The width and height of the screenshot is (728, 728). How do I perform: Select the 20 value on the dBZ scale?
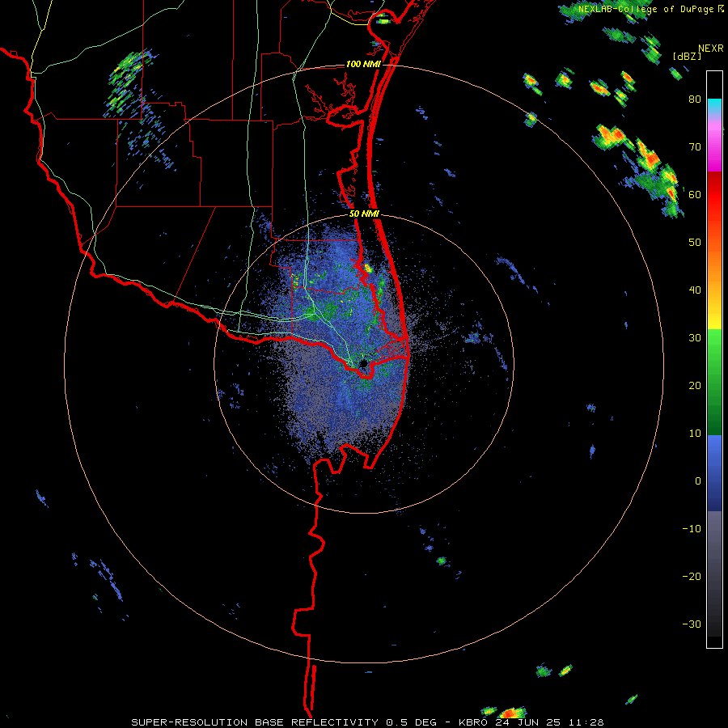click(x=695, y=386)
